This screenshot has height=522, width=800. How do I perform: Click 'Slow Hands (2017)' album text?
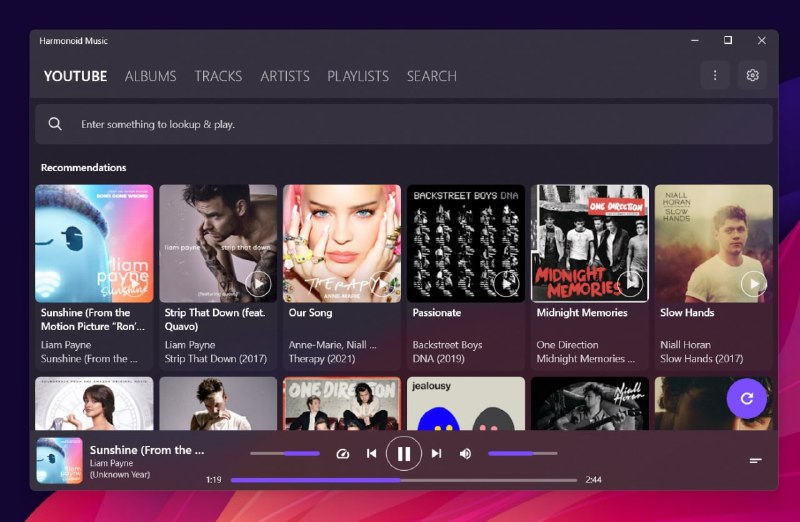click(702, 359)
